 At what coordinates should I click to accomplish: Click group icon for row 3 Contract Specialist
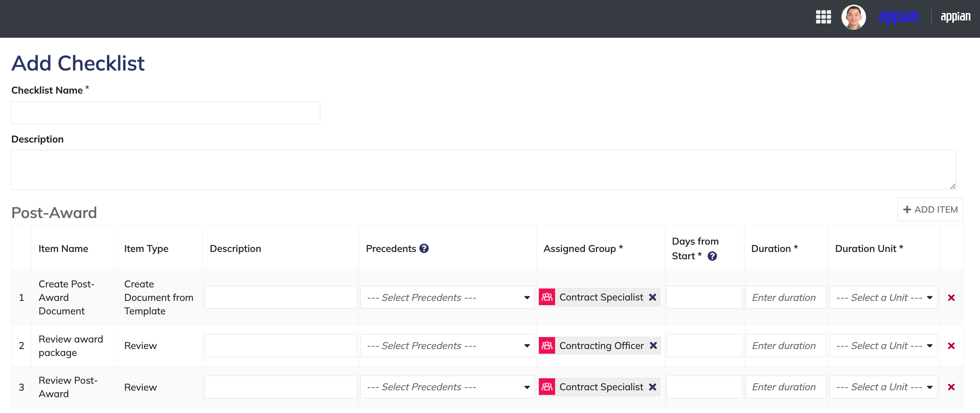(x=547, y=387)
